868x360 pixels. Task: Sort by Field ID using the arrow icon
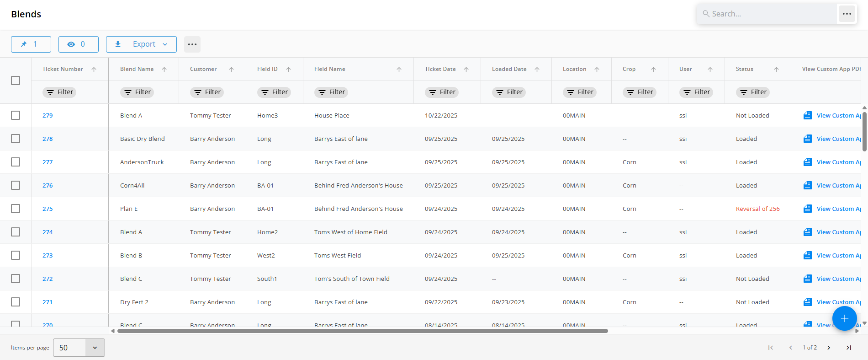[288, 70]
